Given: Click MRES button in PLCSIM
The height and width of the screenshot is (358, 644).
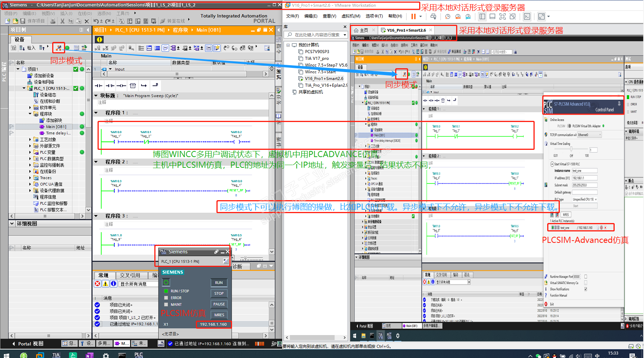Looking at the screenshot, I should point(219,315).
